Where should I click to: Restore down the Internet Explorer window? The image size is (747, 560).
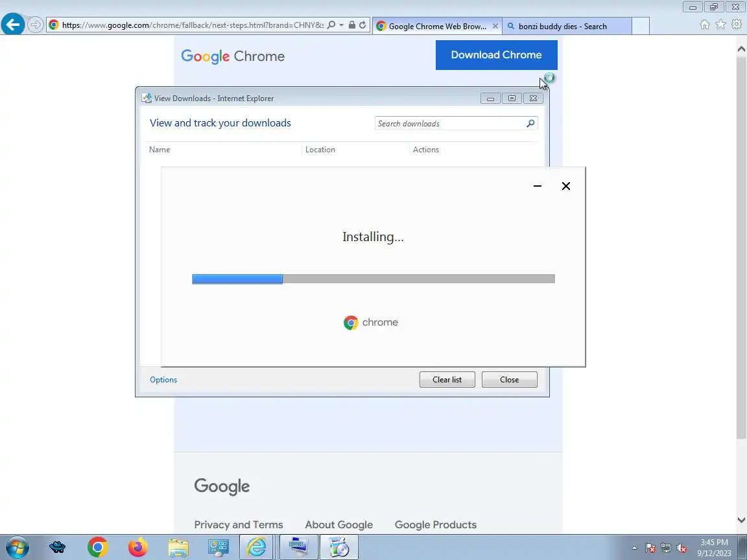tap(714, 6)
